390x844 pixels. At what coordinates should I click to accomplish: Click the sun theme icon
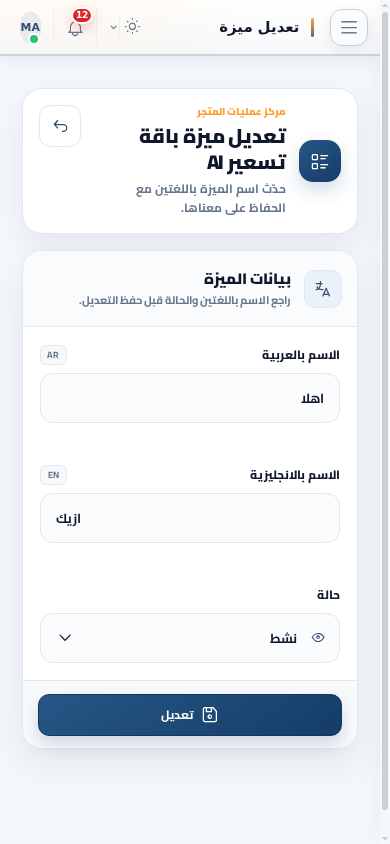point(132,27)
